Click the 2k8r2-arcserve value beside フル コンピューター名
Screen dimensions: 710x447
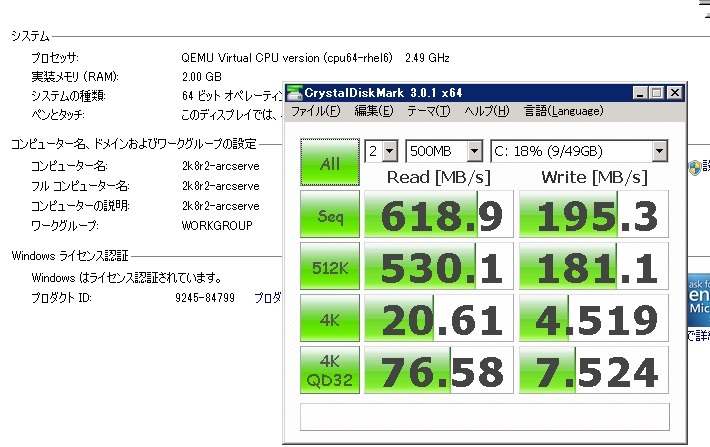coord(221,186)
